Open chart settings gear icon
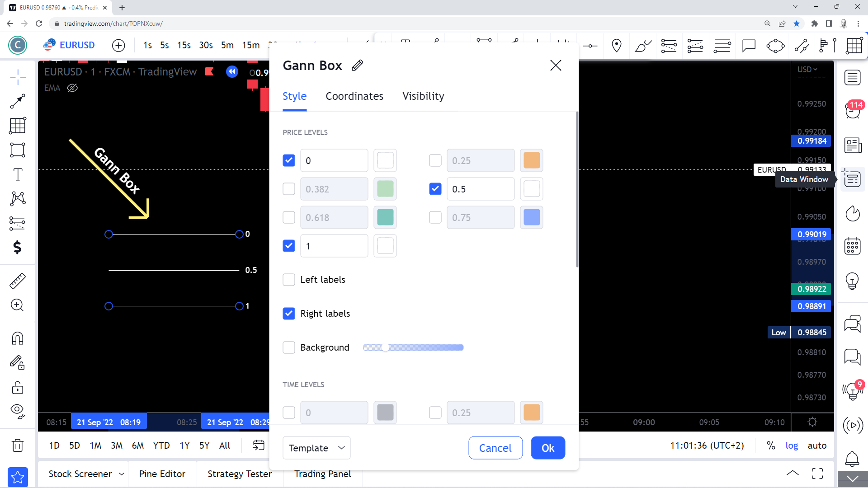 pyautogui.click(x=812, y=422)
